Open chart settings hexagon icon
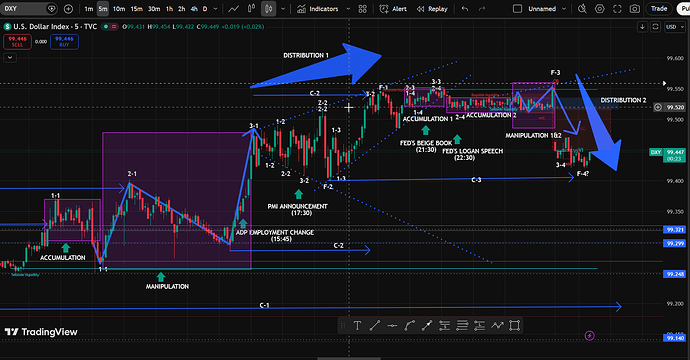690x360 pixels. tap(599, 9)
